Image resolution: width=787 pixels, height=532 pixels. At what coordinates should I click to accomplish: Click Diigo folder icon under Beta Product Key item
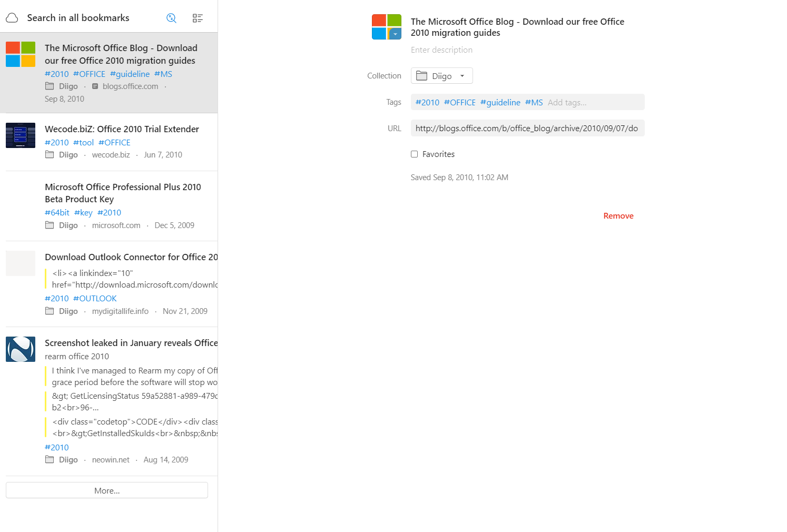tap(50, 225)
